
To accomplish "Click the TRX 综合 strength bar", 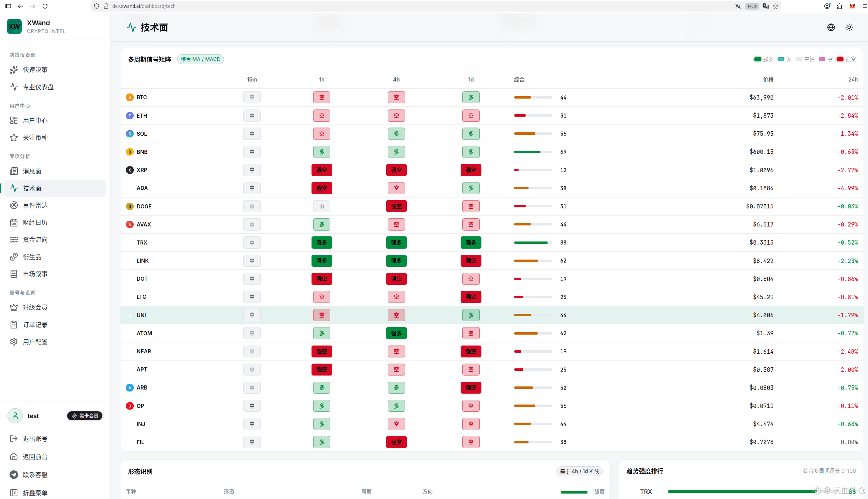I will point(533,243).
